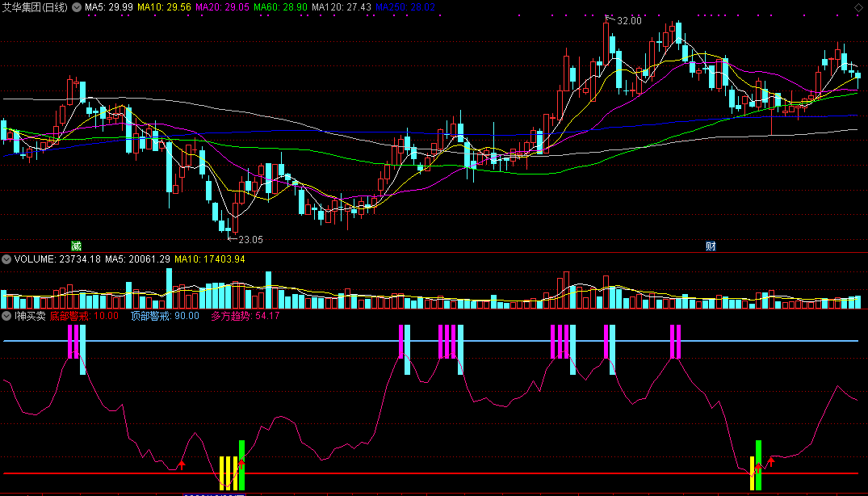Click the 顶部警戒: 90.00 label
Viewport: 868px width, 496px height.
coord(165,316)
